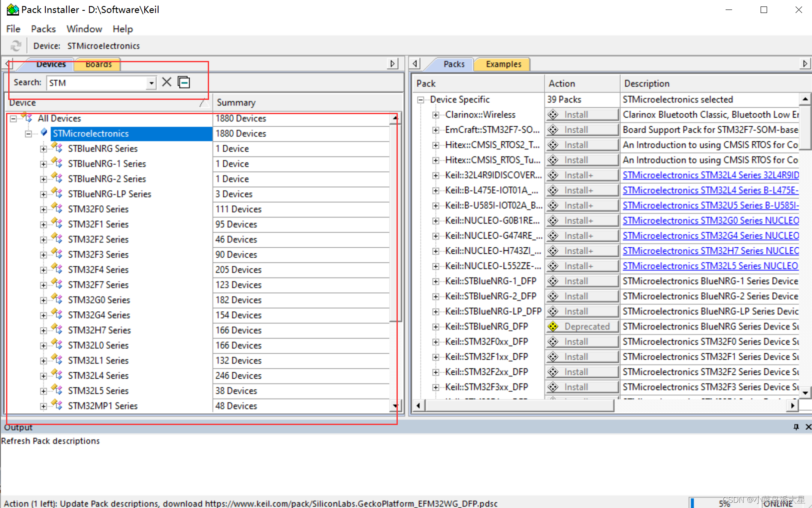
Task: Pin the Output panel
Action: pyautogui.click(x=796, y=427)
